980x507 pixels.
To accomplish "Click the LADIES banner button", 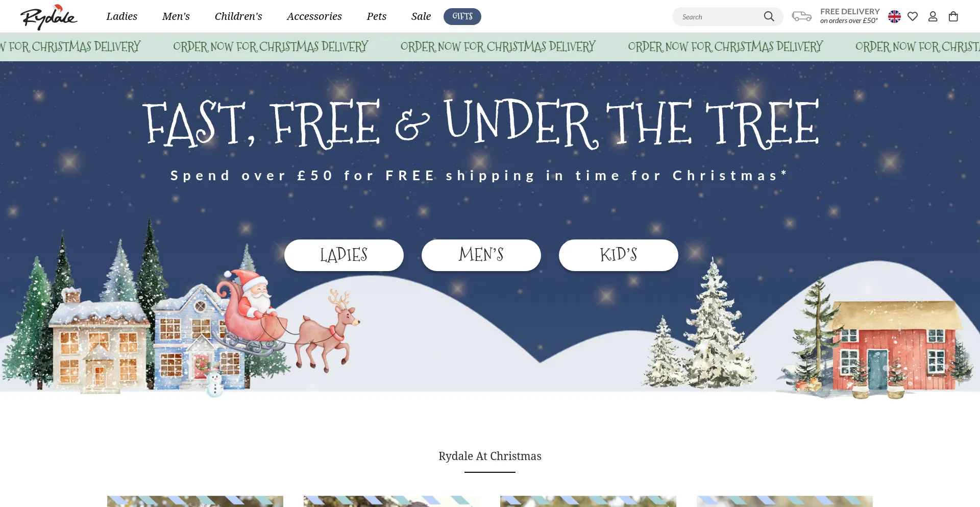I will tap(344, 255).
